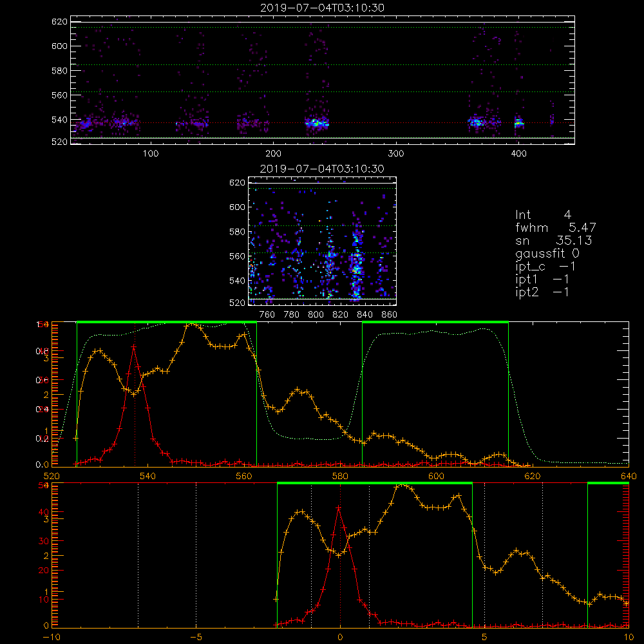Click the top plot x-axis label 400
The image size is (644, 644).
pos(518,154)
